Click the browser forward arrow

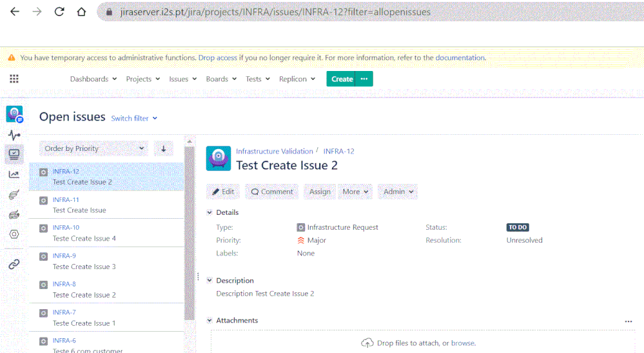click(x=37, y=12)
